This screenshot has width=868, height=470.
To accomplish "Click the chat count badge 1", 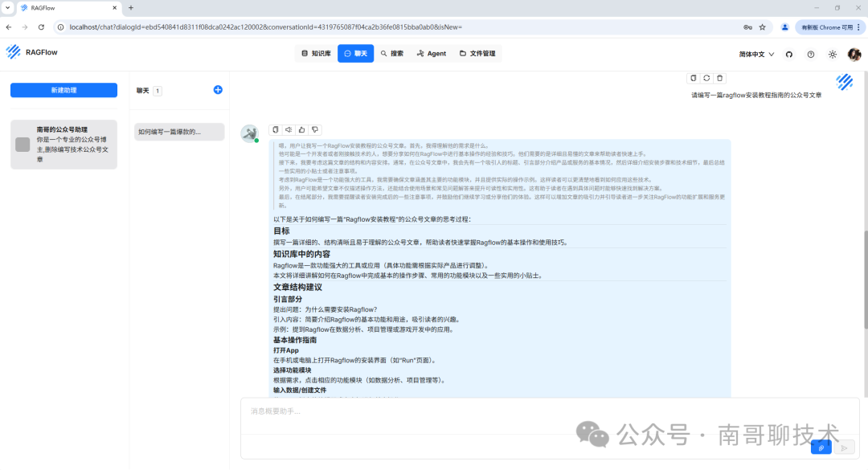I will (158, 91).
